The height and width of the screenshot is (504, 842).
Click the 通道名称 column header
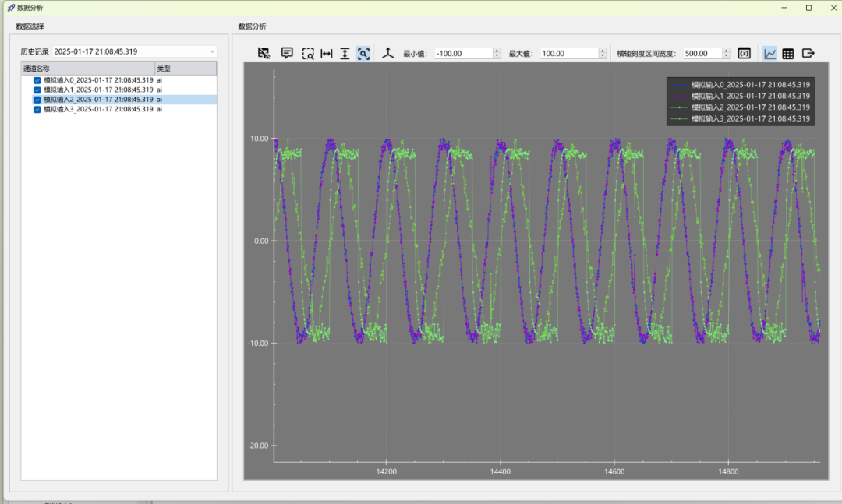point(88,69)
